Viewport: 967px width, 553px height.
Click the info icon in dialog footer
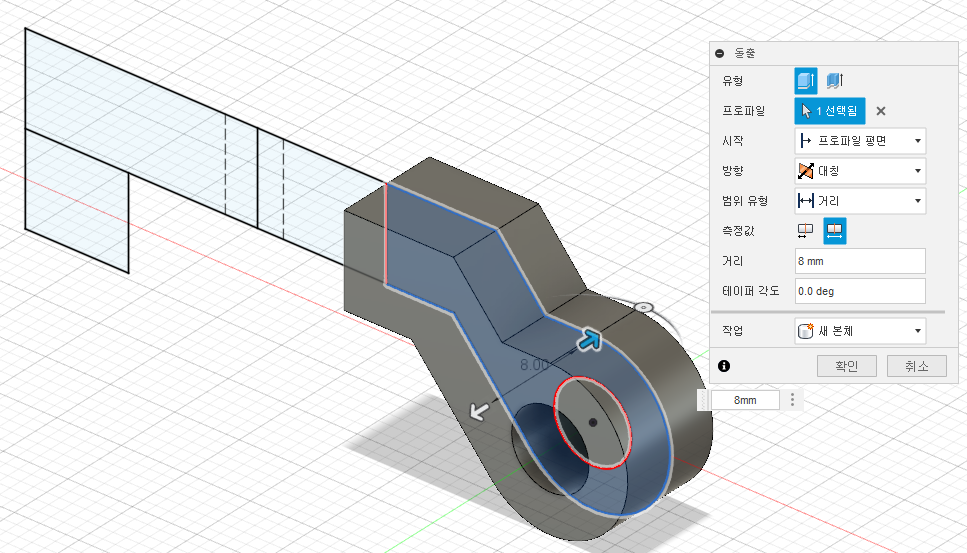coord(724,366)
